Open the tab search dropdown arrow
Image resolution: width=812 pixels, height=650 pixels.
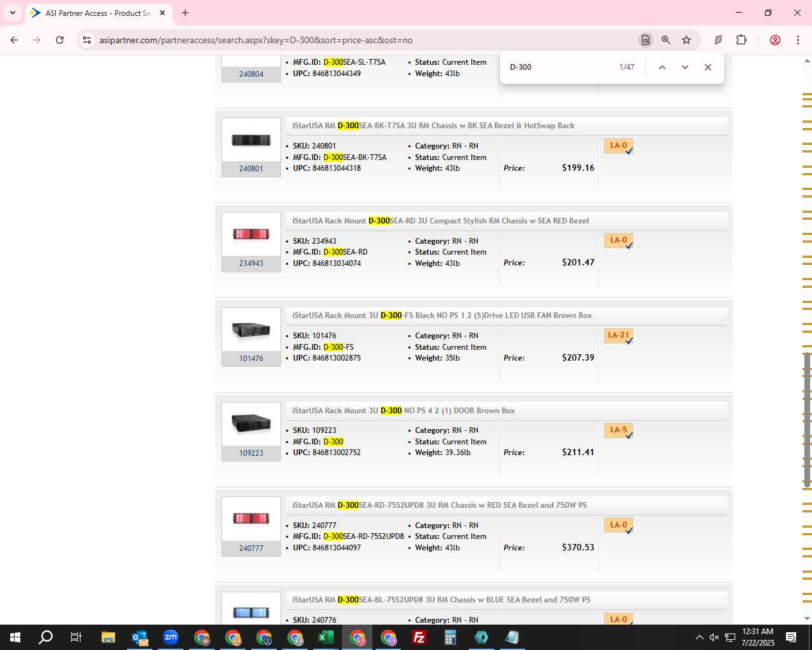[x=12, y=13]
